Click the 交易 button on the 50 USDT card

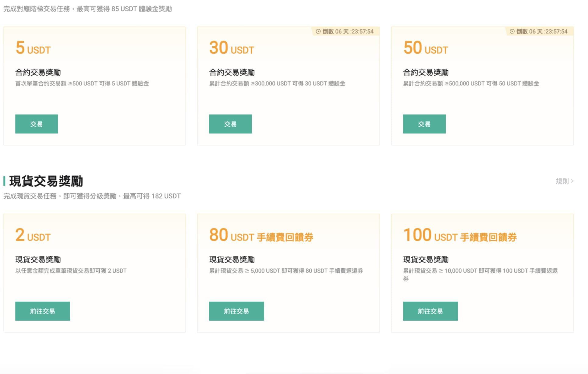click(x=424, y=124)
